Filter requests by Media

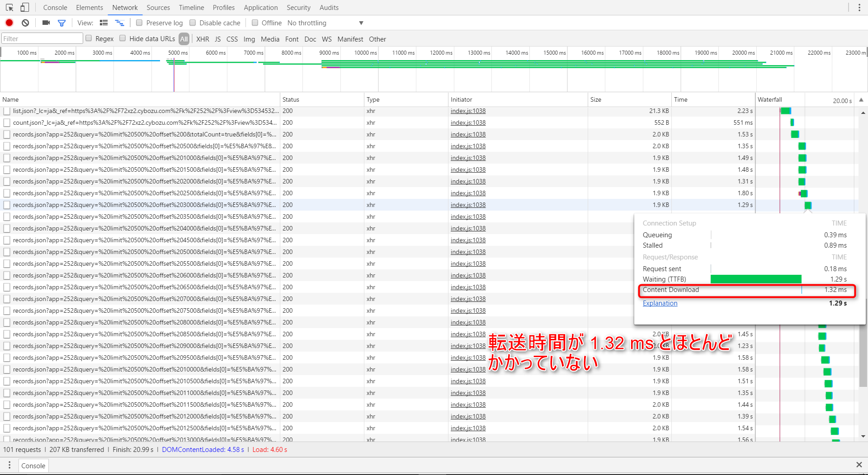270,39
